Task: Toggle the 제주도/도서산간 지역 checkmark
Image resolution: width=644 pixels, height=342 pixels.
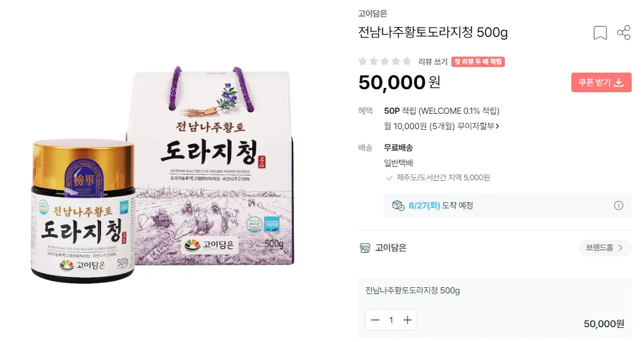Action: 389,178
